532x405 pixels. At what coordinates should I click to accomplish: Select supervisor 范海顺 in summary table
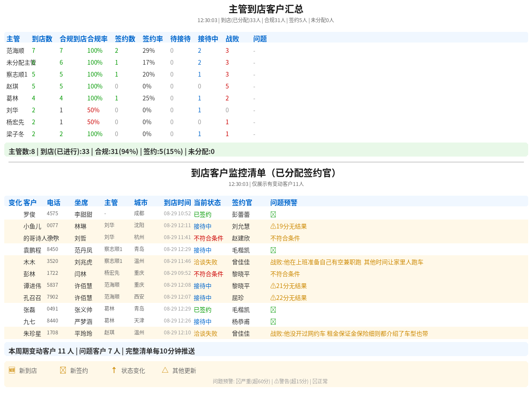click(15, 51)
